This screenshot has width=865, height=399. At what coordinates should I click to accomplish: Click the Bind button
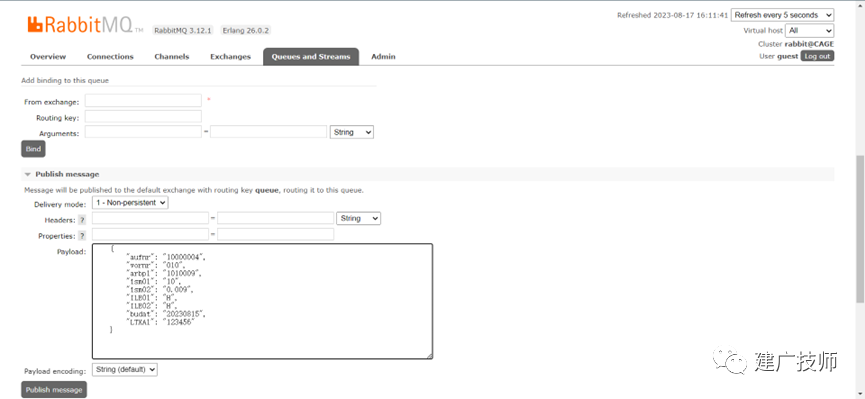33,149
